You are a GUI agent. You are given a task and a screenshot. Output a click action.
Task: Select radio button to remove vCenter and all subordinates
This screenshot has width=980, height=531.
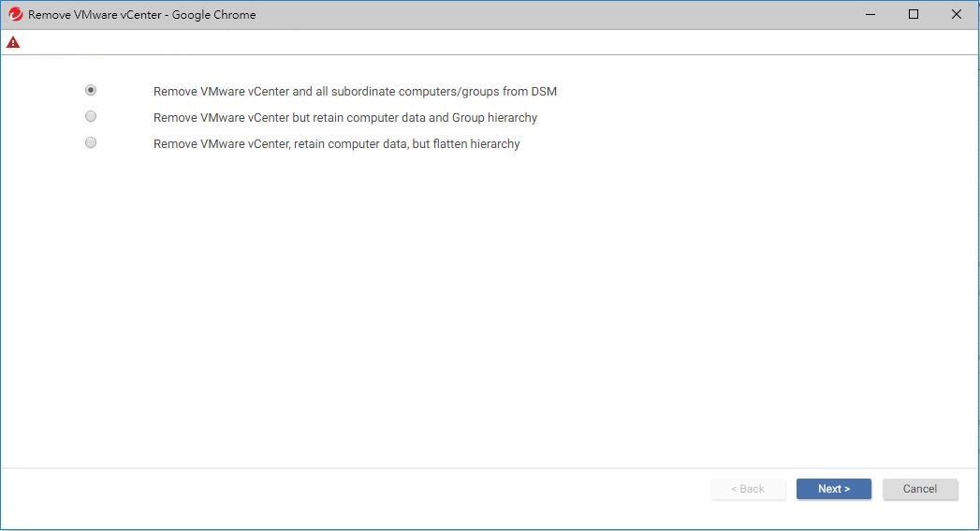[x=91, y=91]
